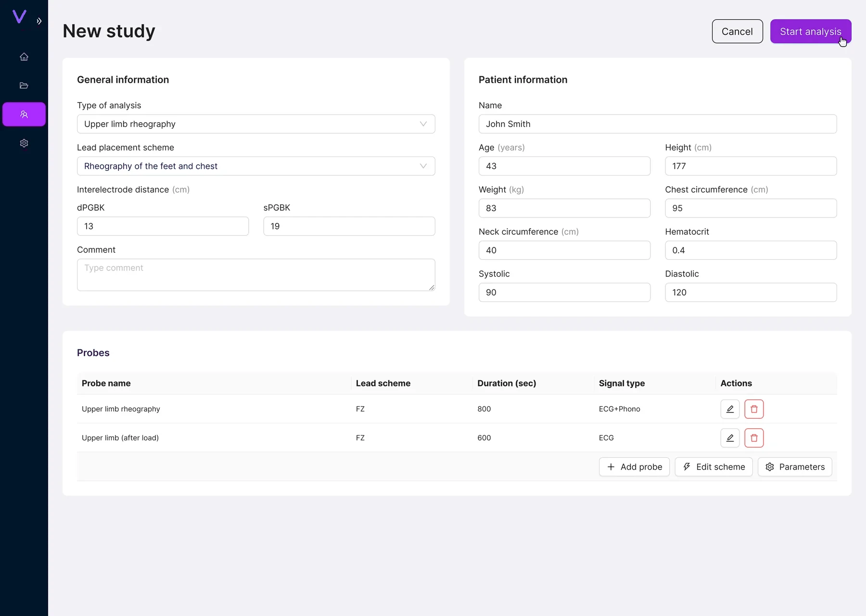Viewport: 866px width, 616px height.
Task: Click the Chest circumference field
Action: tap(751, 208)
